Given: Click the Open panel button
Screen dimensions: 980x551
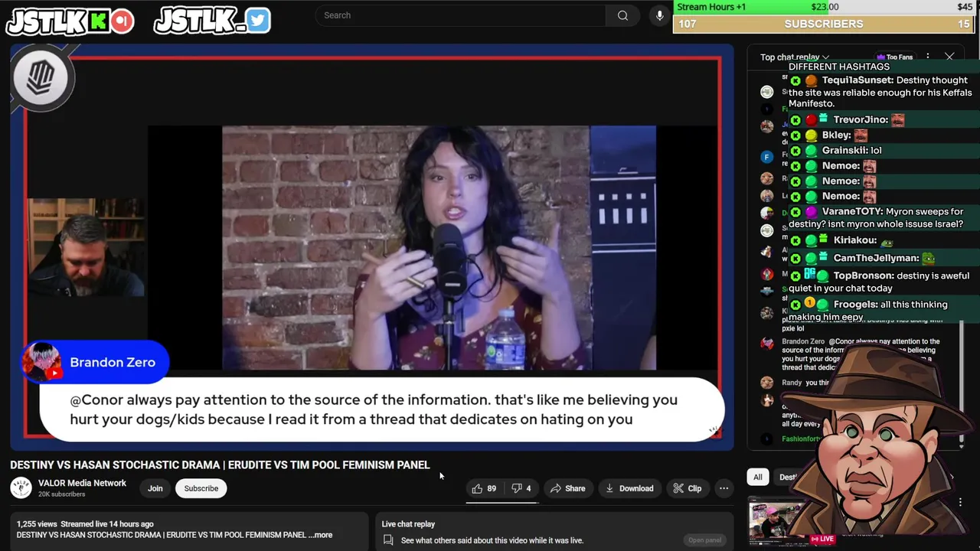Looking at the screenshot, I should pyautogui.click(x=704, y=540).
